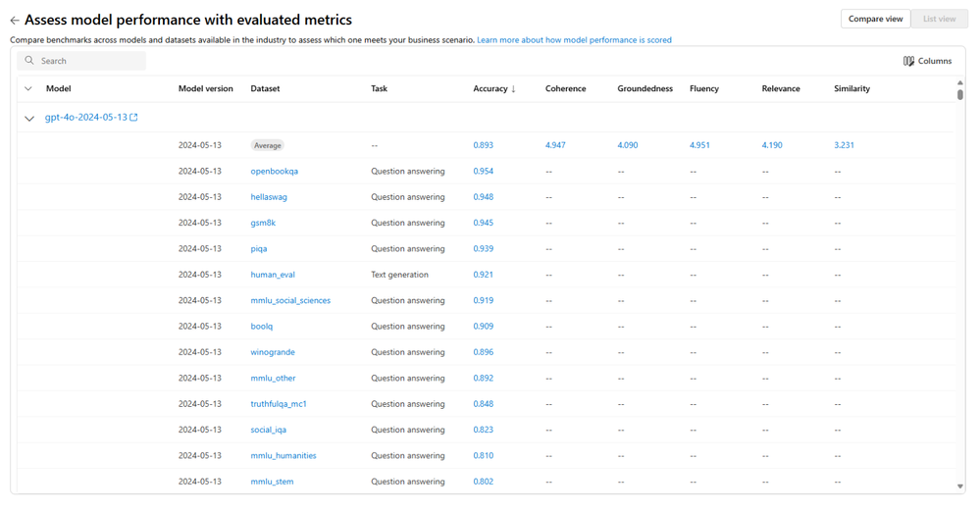Open the boolq dataset
The width and height of the screenshot is (980, 511).
coord(262,327)
